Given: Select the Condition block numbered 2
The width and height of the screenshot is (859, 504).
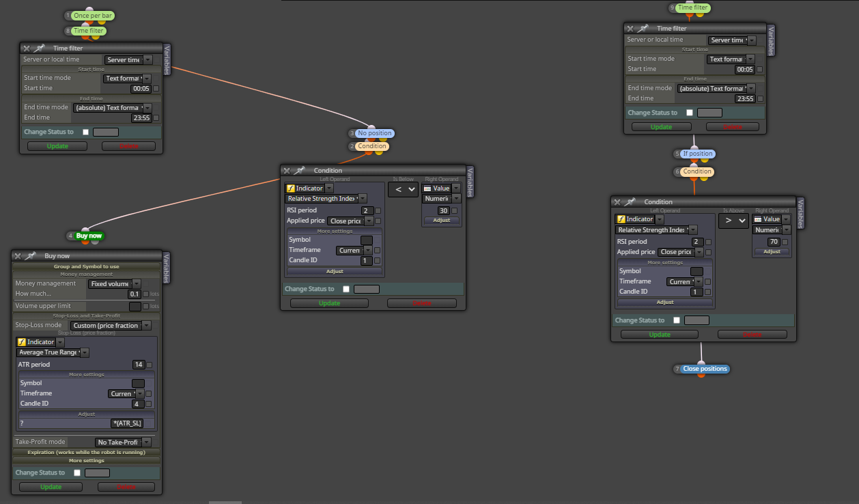Looking at the screenshot, I should tap(372, 146).
